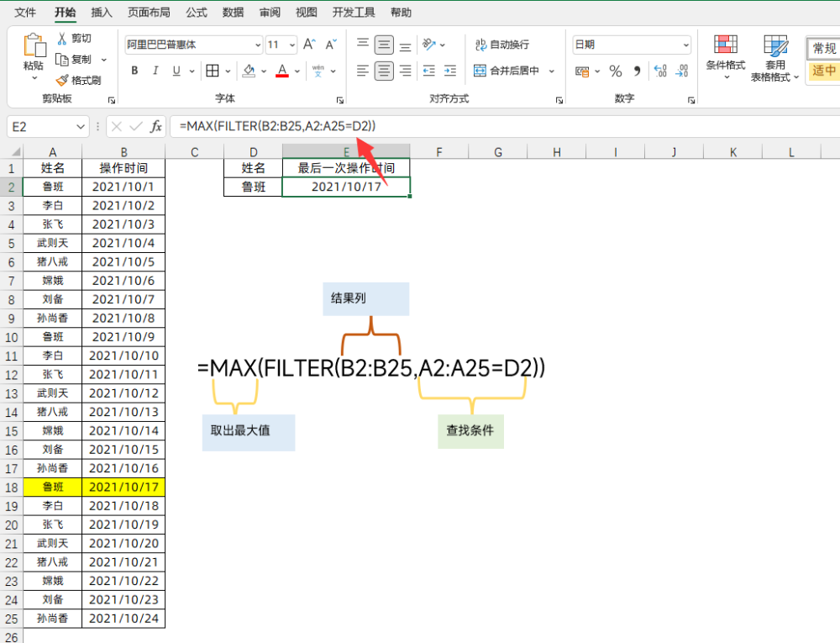The image size is (840, 643).
Task: Open the 插入 (Insert) tab
Action: tap(102, 13)
